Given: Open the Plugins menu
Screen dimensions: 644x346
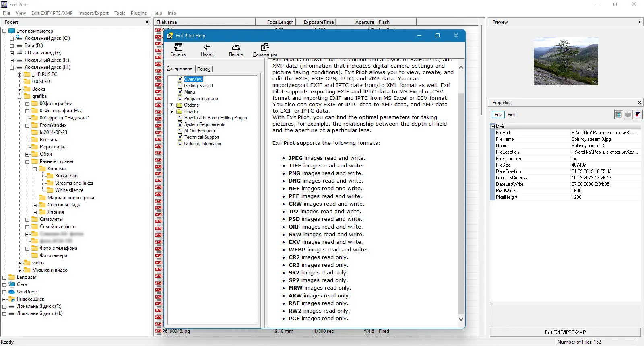Looking at the screenshot, I should point(138,13).
